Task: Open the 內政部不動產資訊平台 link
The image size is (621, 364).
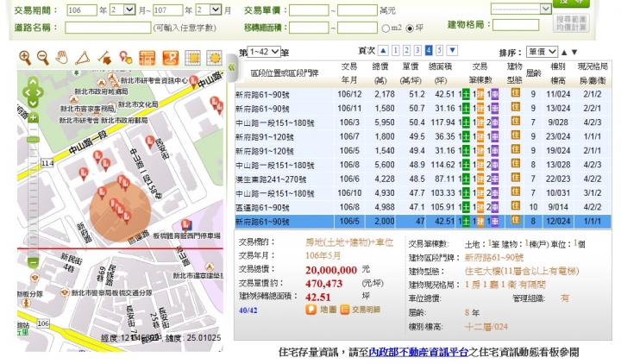Action: [x=418, y=352]
